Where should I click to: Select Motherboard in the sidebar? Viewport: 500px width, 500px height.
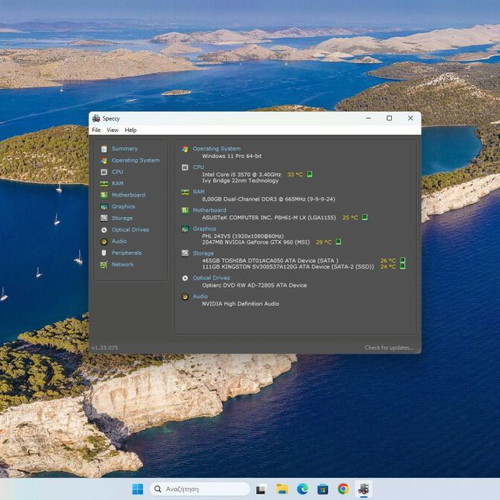pos(128,195)
